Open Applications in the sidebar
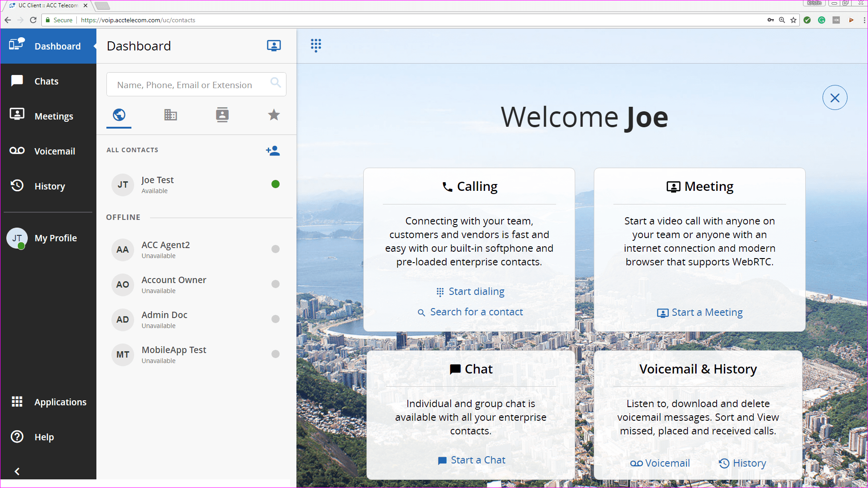Screen dimensions: 868x488 pos(48,402)
